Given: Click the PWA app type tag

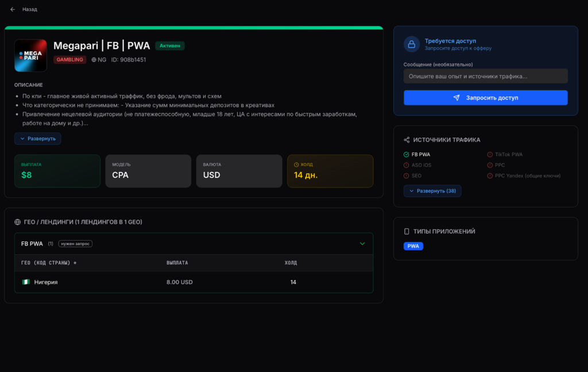Looking at the screenshot, I should click(413, 246).
